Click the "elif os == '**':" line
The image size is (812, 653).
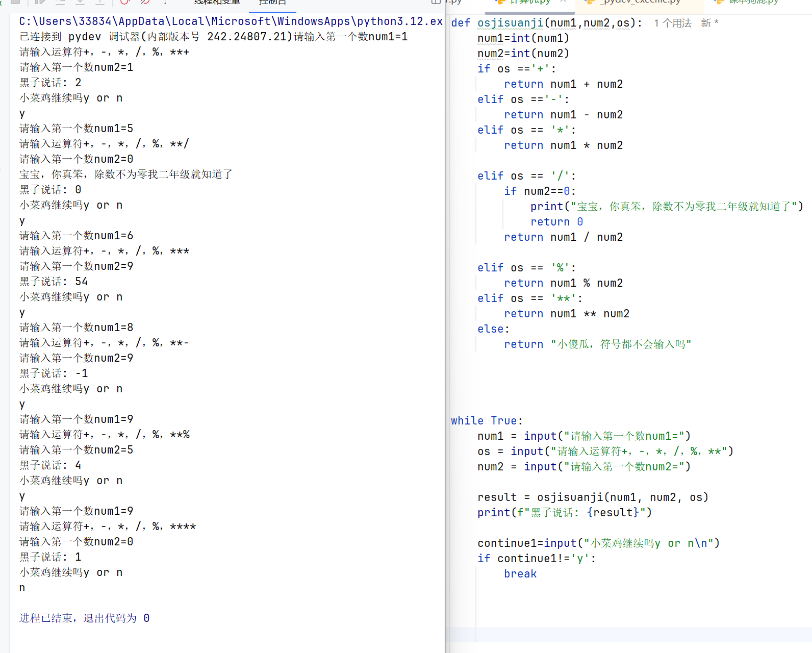[x=530, y=298]
